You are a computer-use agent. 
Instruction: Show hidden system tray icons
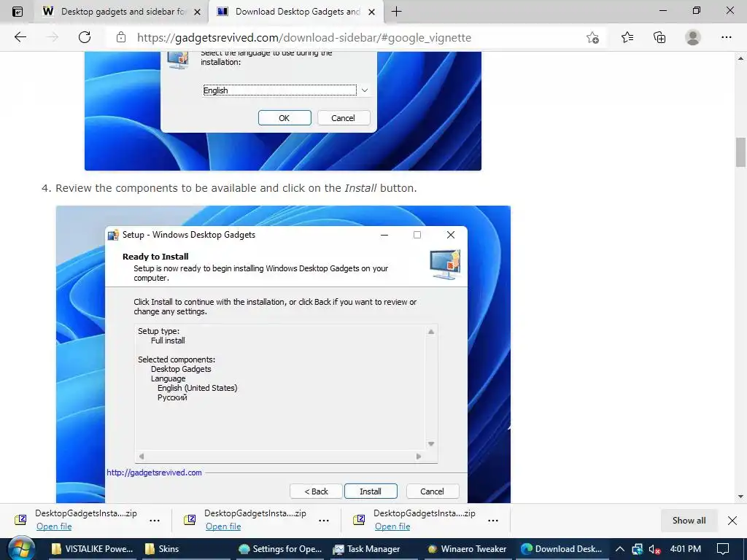coord(620,549)
